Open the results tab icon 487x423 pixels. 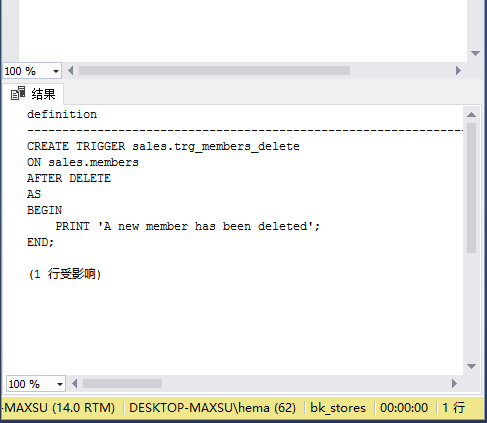click(x=18, y=93)
